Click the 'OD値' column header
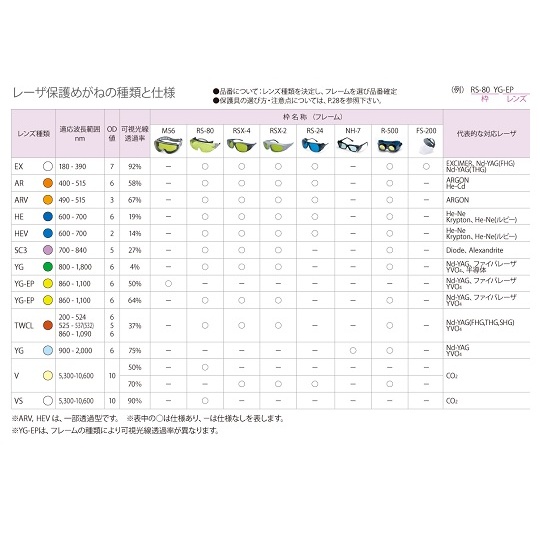The width and height of the screenshot is (540, 540). (112, 134)
